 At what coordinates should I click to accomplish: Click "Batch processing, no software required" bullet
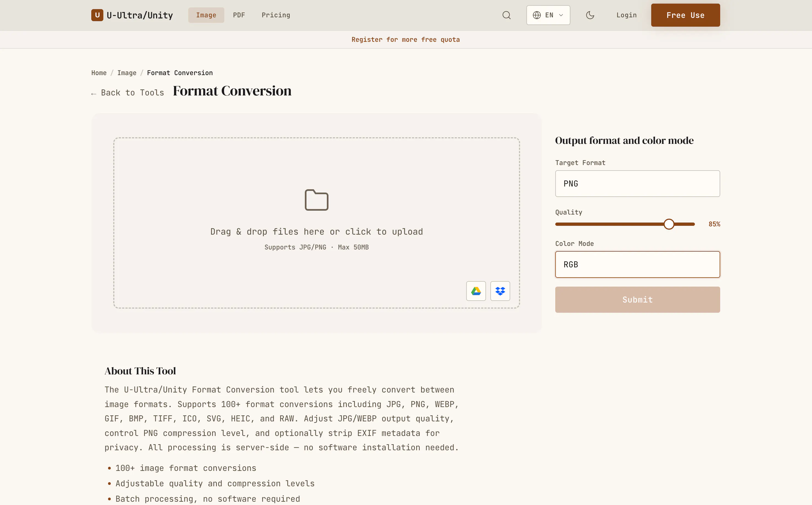point(208,499)
